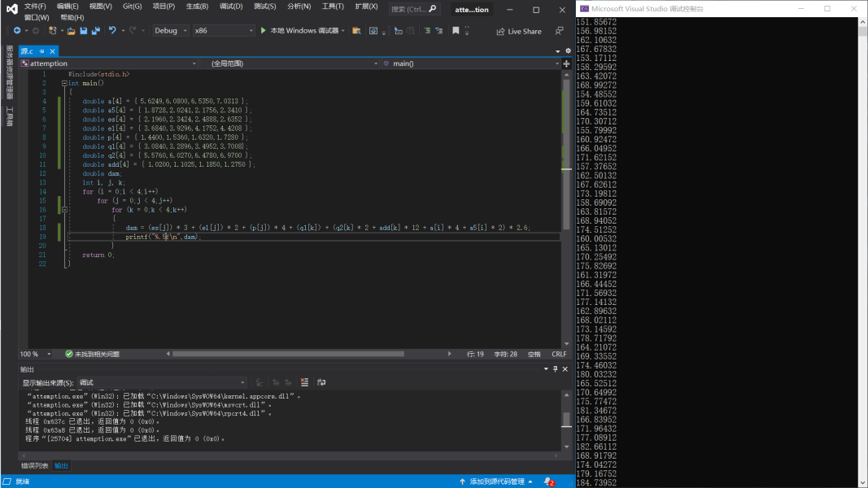Open the Debug configuration dropdown
The width and height of the screenshot is (868, 488).
point(171,30)
